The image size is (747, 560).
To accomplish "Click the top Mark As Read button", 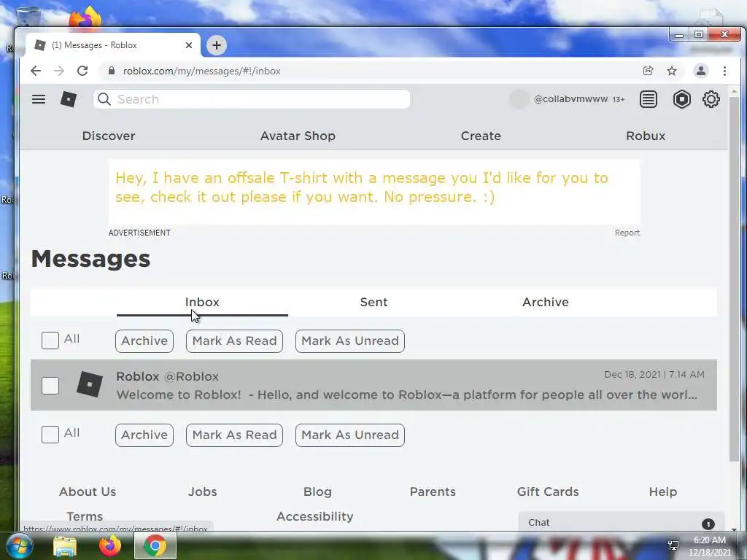I will [234, 341].
